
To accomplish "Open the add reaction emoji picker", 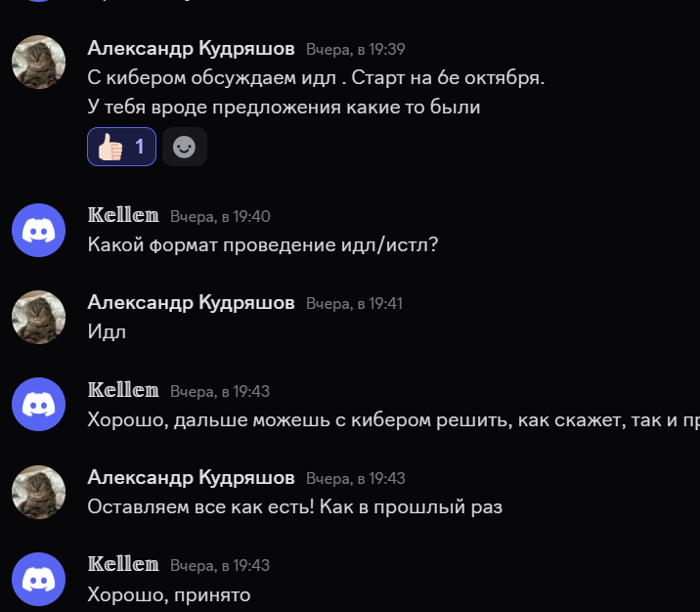I will tap(185, 147).
